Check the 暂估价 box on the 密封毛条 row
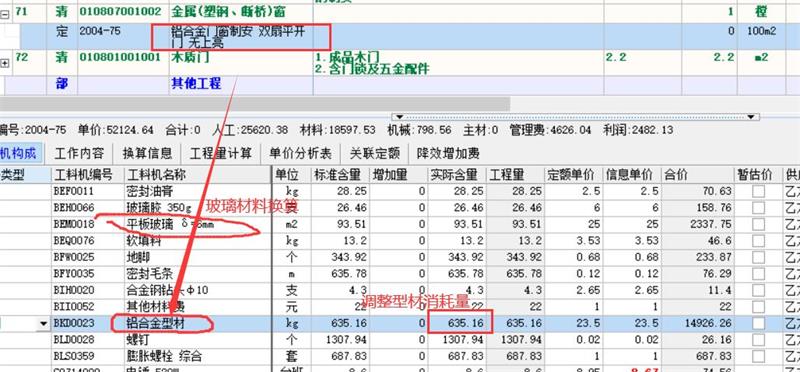The height and width of the screenshot is (372, 800). coord(758,274)
